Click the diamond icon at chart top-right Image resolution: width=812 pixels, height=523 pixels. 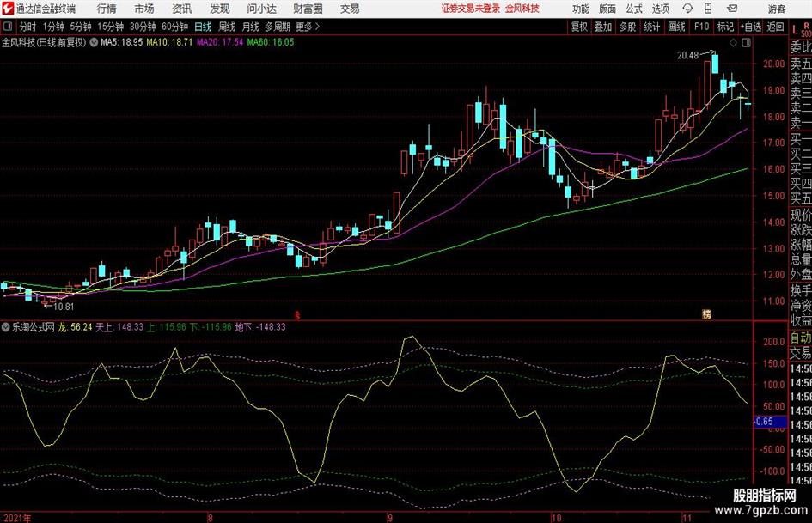click(733, 42)
